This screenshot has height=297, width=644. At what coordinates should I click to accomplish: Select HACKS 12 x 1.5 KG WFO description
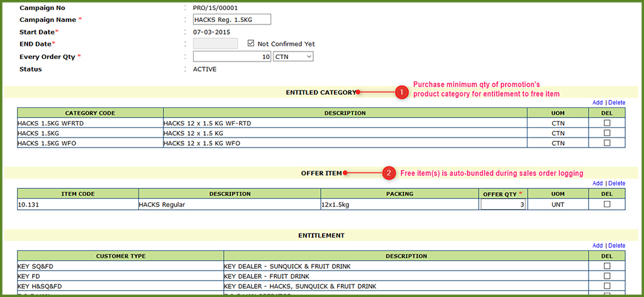coord(345,143)
